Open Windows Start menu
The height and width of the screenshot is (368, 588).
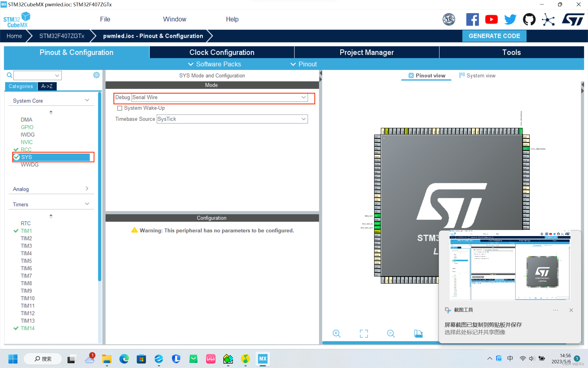(x=13, y=359)
